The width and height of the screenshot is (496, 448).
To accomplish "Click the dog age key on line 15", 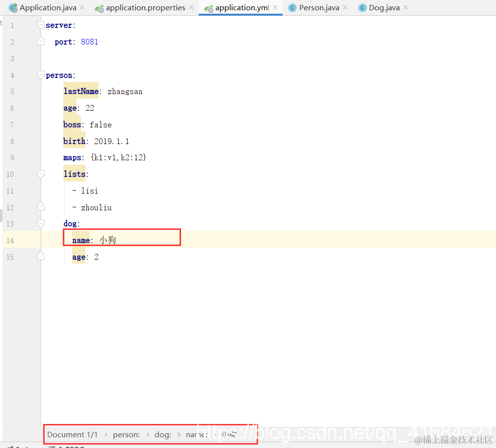I will point(79,257).
